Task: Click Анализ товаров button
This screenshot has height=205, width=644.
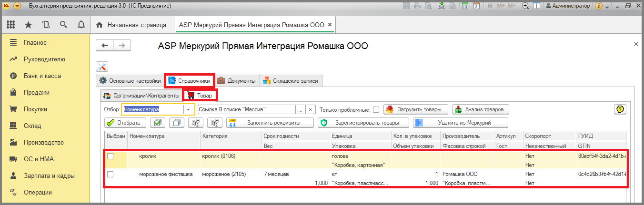Action: coord(480,109)
